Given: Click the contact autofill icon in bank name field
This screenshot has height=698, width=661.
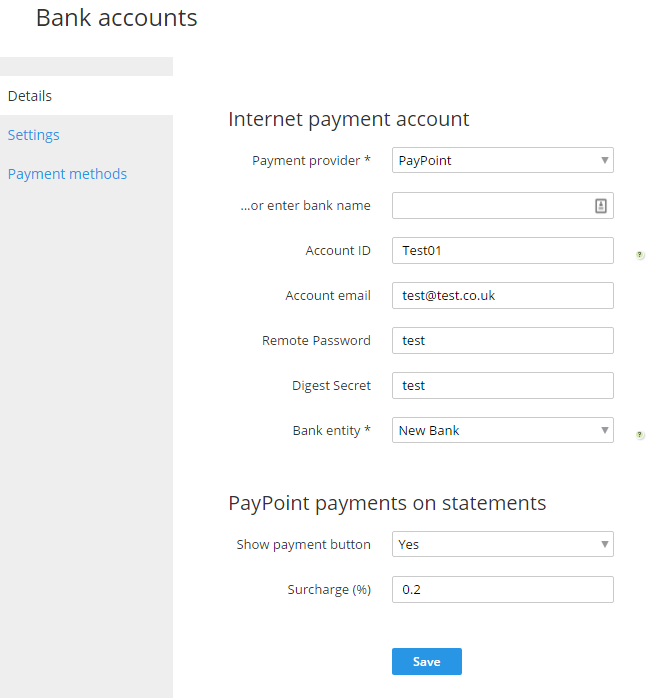Looking at the screenshot, I should point(600,206).
